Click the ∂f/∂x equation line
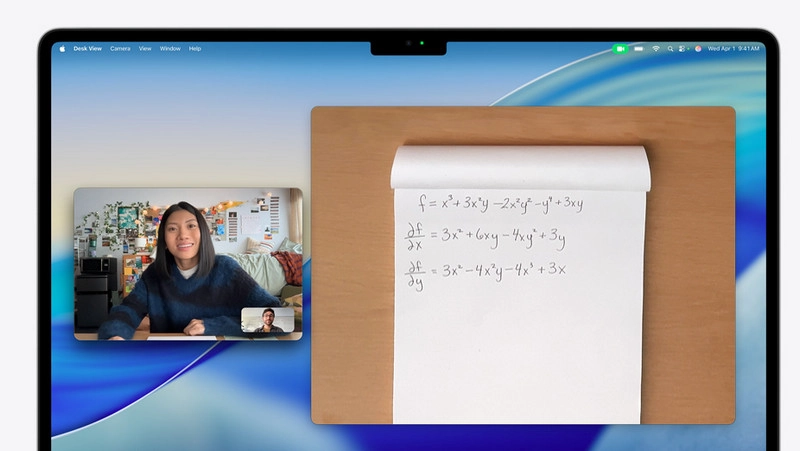 pyautogui.click(x=485, y=236)
